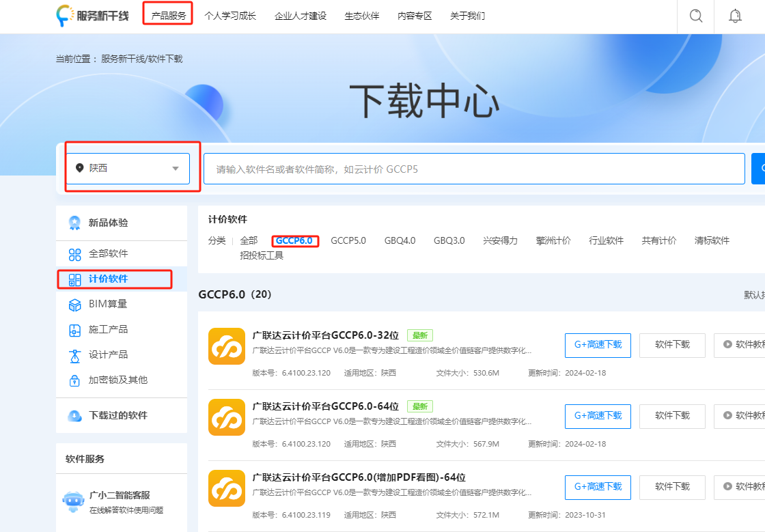This screenshot has width=765, height=532.
Task: Click the software name search input field
Action: [x=474, y=169]
